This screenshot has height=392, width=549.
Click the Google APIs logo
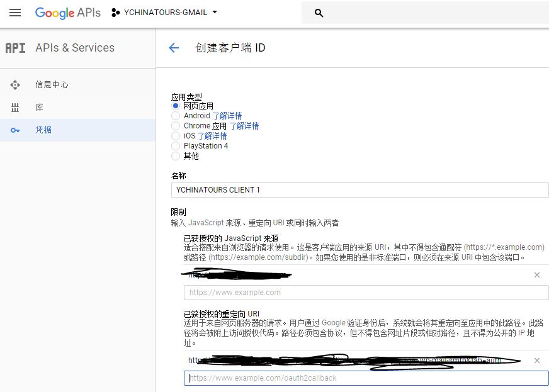coord(67,13)
